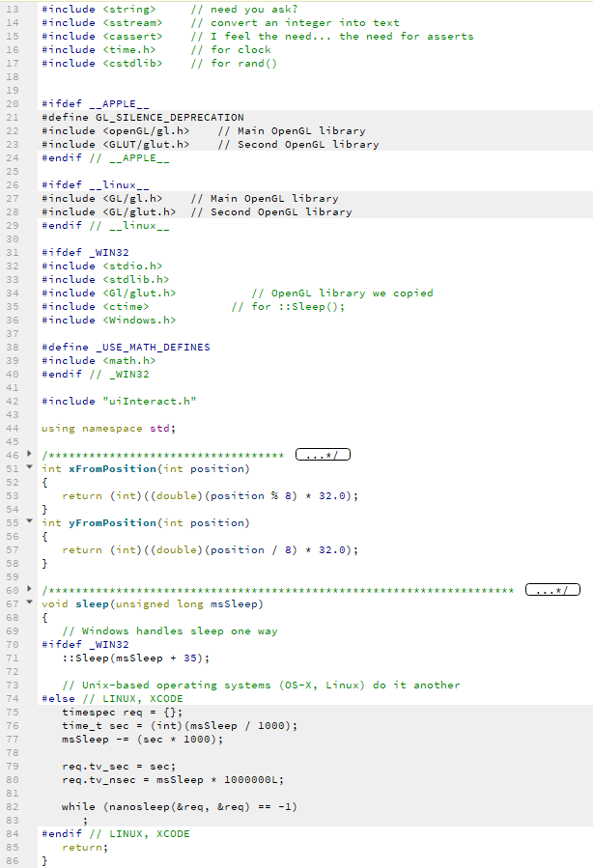Collapse sleep function at line 67
Image resolution: width=593 pixels, height=868 pixels.
[29, 602]
